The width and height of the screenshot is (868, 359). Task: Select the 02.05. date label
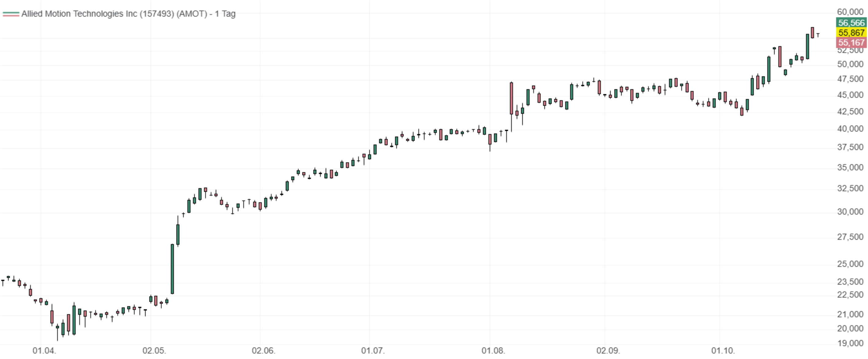click(154, 351)
